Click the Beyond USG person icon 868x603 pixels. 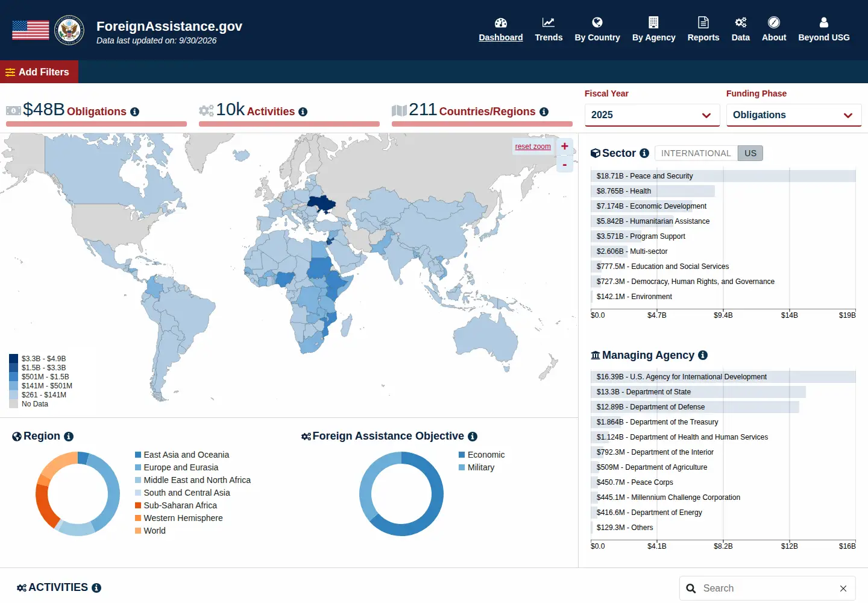(x=824, y=23)
